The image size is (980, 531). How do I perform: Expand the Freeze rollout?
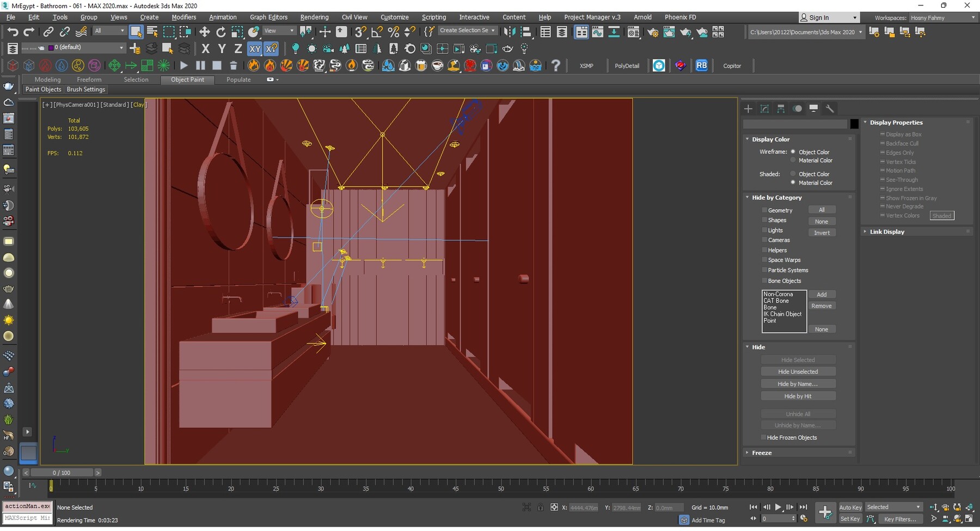762,453
